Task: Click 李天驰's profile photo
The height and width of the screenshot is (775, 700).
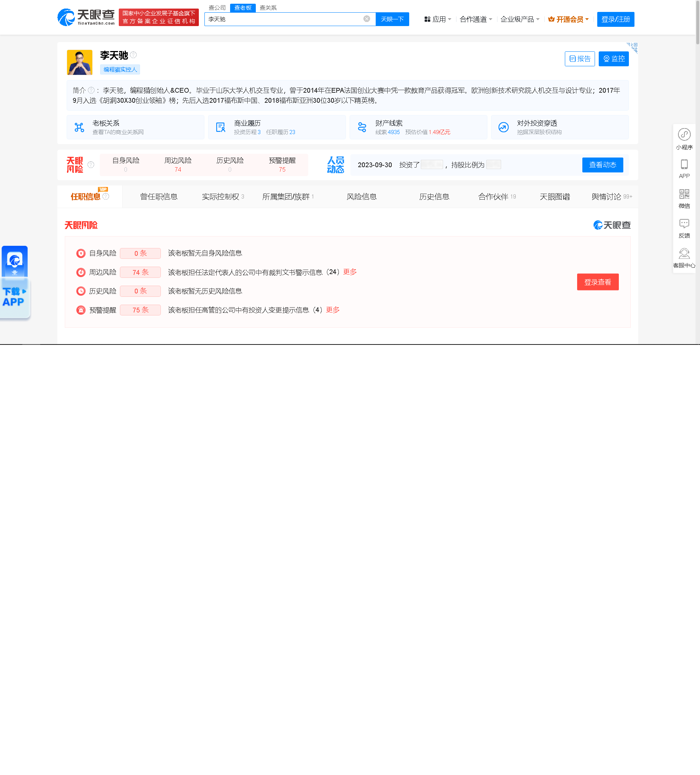Action: tap(80, 62)
